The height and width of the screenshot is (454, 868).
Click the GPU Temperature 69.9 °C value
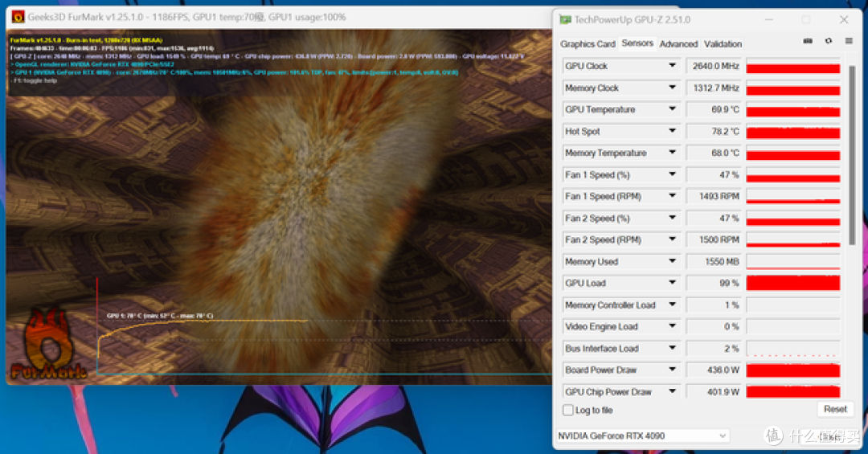click(714, 109)
